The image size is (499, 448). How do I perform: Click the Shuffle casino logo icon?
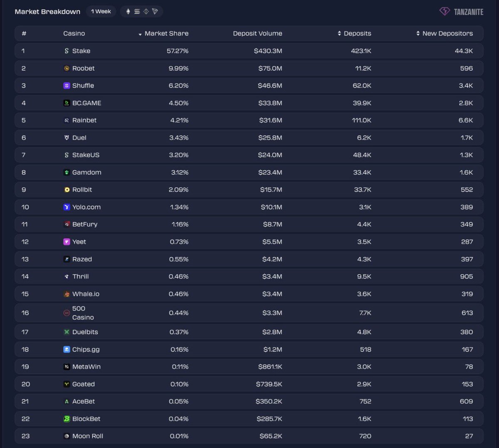(x=67, y=86)
